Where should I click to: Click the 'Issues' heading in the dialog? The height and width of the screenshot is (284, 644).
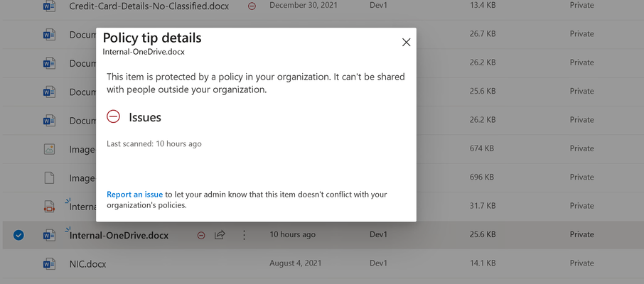pyautogui.click(x=145, y=117)
